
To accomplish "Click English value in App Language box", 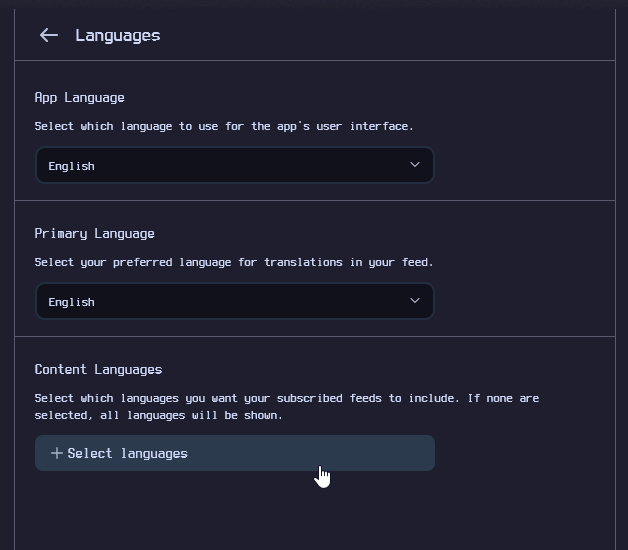I will pos(71,166).
